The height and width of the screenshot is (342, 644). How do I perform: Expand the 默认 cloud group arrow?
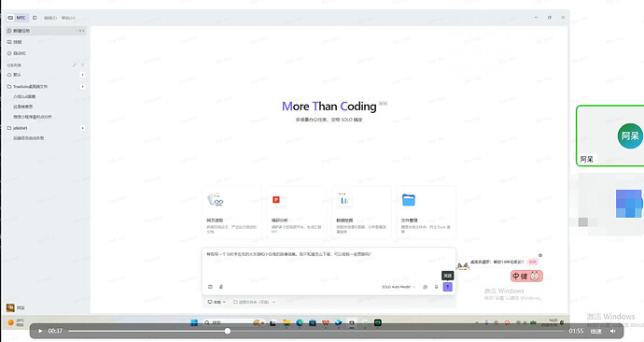tap(82, 75)
